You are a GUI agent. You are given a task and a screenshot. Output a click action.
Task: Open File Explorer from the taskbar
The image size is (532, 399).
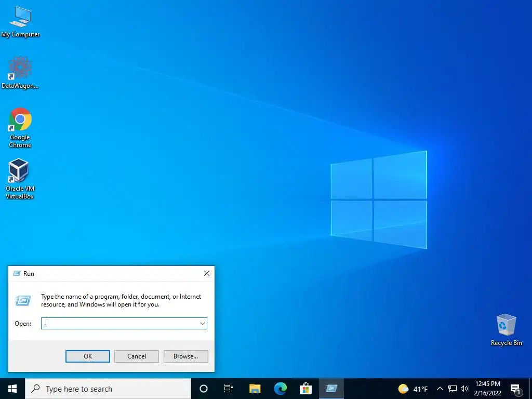coord(255,389)
